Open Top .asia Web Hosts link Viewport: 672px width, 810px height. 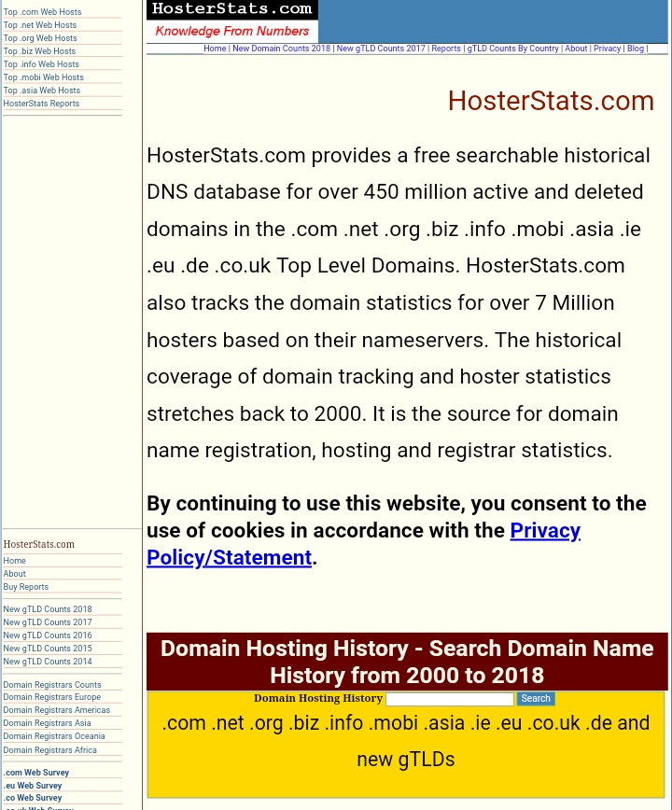point(42,90)
